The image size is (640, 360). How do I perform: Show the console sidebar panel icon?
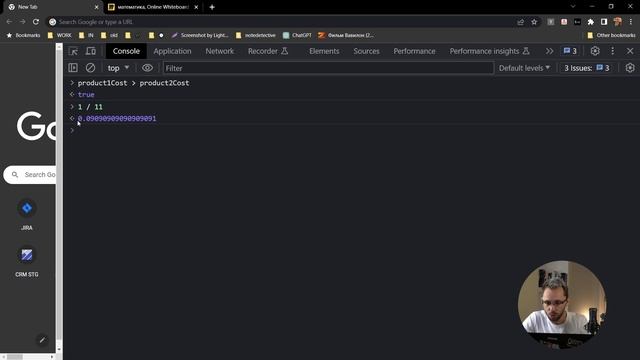(x=73, y=68)
